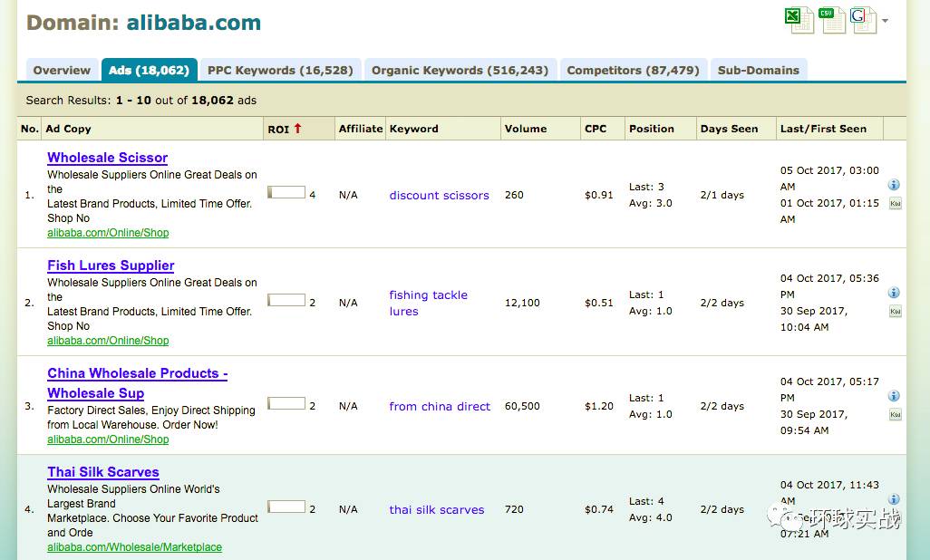Screen dimensions: 930x560
Task: Open alibaba.com/Online/Shop URL under China Wholesale Products
Action: (108, 439)
